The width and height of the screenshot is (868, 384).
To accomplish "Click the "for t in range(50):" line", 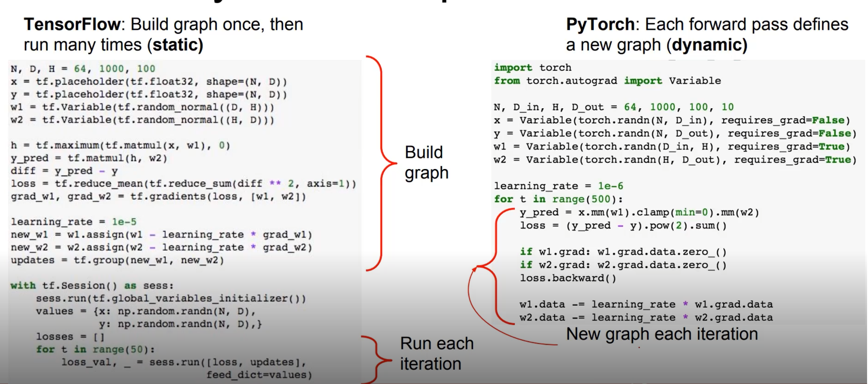I will pyautogui.click(x=95, y=349).
